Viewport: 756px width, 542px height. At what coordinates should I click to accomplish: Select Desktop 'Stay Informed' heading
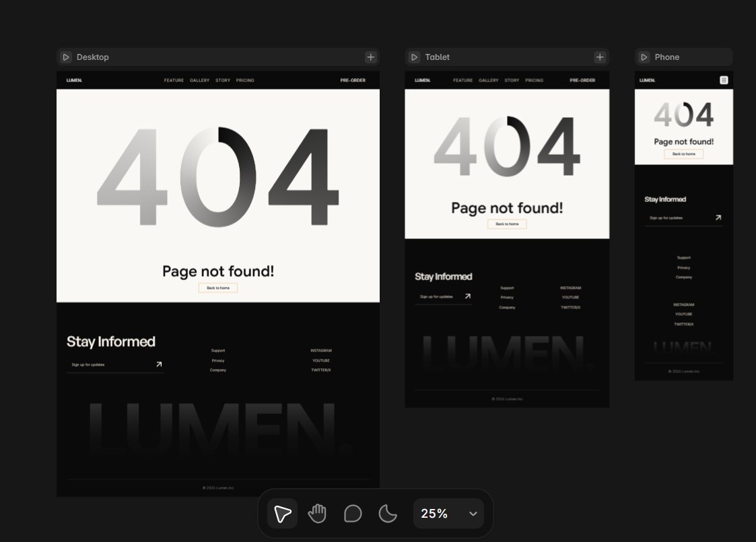(x=111, y=341)
